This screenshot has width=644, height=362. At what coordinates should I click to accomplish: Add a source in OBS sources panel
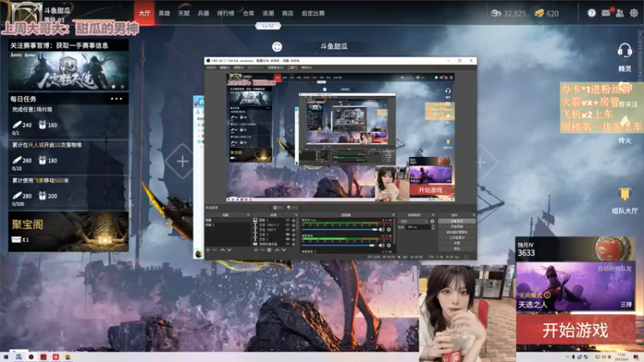point(256,250)
